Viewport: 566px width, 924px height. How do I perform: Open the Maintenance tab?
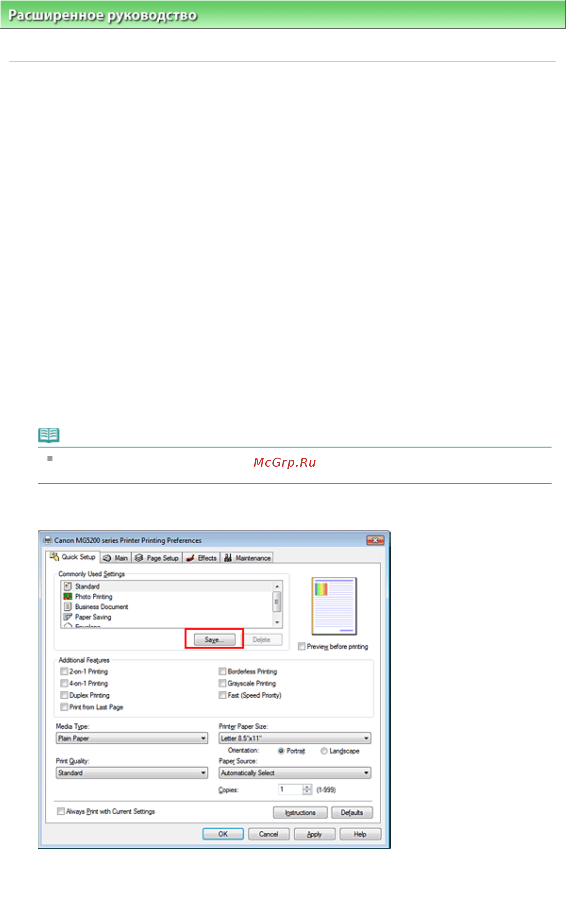(x=247, y=558)
